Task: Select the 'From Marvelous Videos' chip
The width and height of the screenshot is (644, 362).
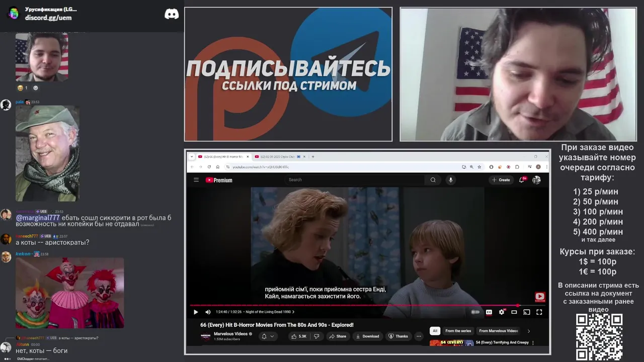Action: (498, 331)
